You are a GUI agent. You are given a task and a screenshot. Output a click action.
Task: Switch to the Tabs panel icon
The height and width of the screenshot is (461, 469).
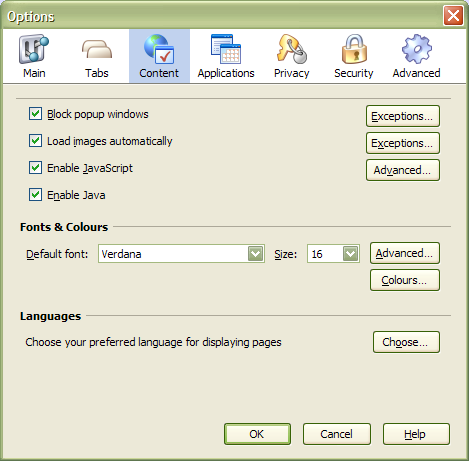[97, 50]
